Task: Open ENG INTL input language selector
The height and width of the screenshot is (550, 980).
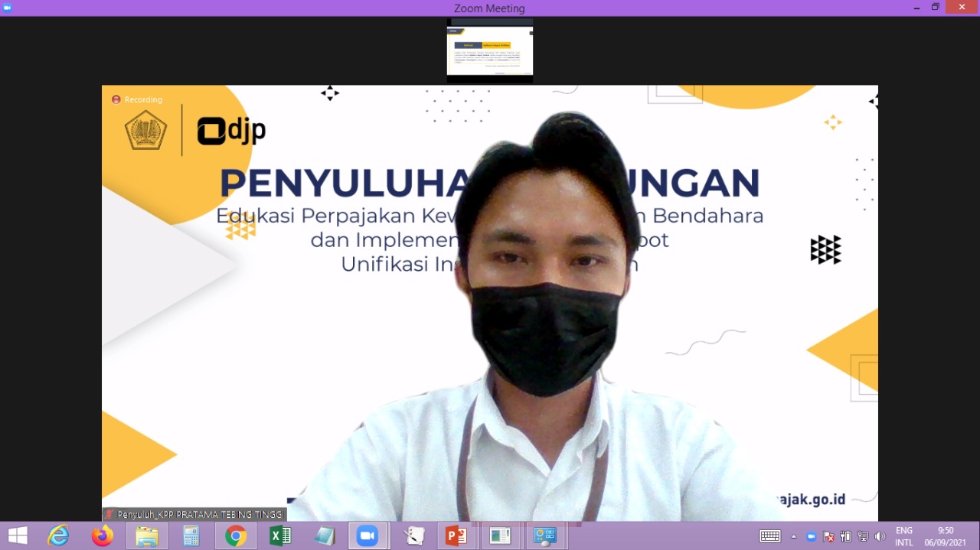Action: (904, 536)
